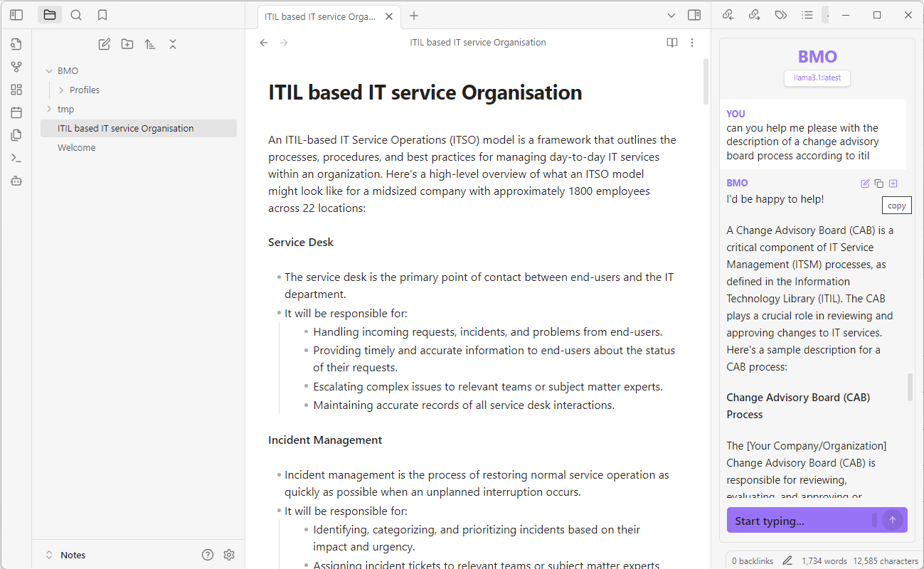The height and width of the screenshot is (569, 924).
Task: Open the search pane
Action: click(x=76, y=15)
